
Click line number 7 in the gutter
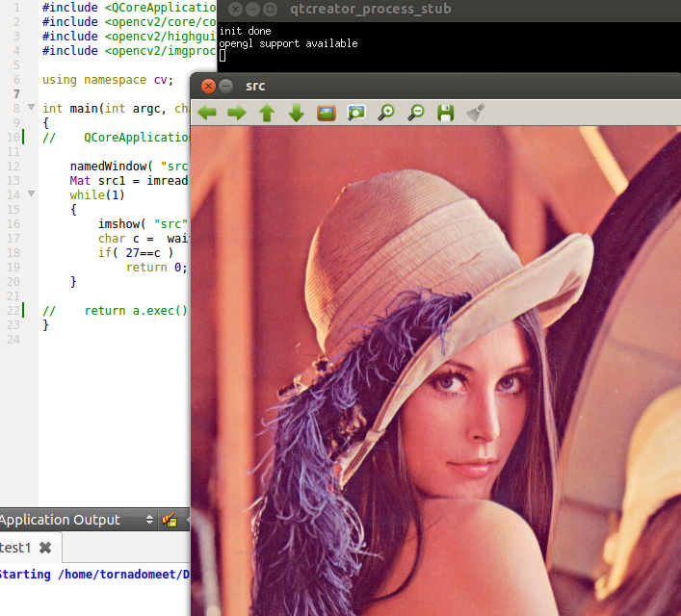[16, 94]
